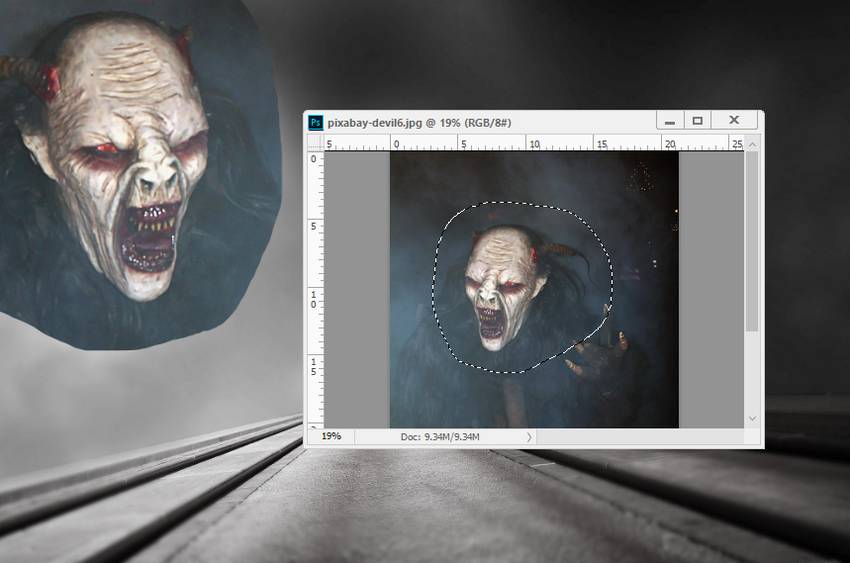The height and width of the screenshot is (563, 850).
Task: Click the vertical scrollbar down arrow
Action: [752, 419]
